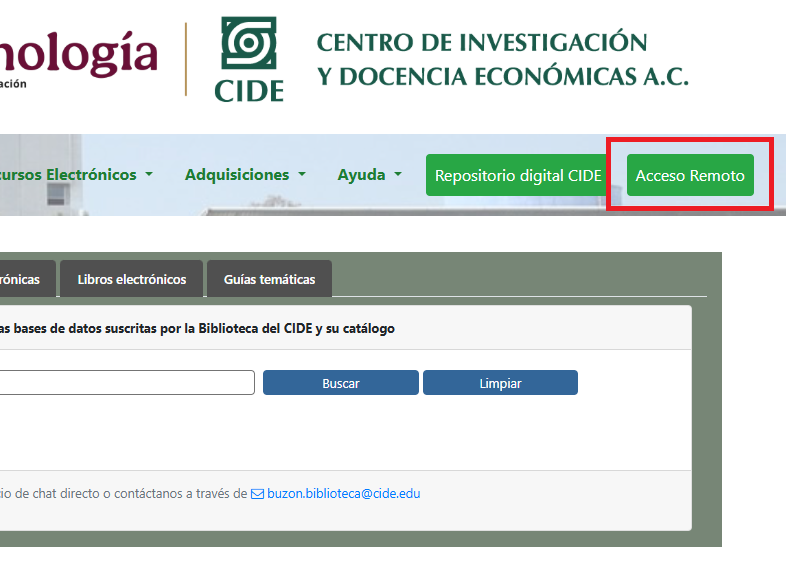This screenshot has height=569, width=787.
Task: Focus the search text field
Action: 127,383
